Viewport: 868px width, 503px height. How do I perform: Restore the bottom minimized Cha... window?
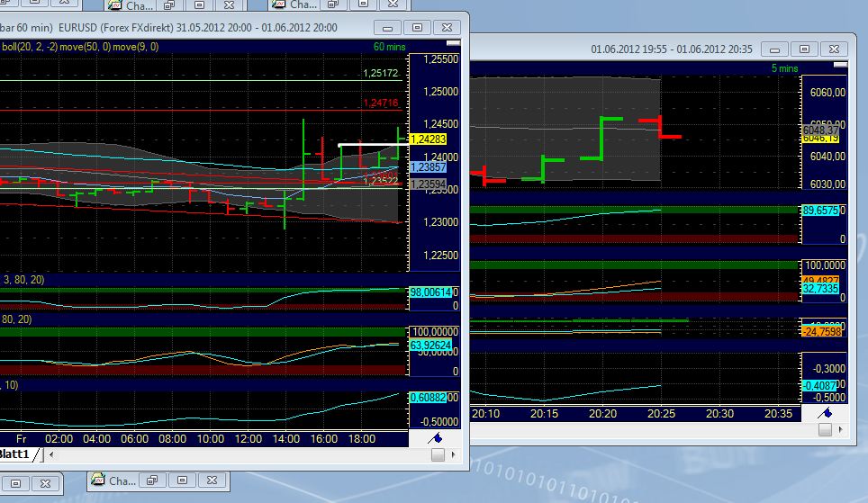point(152,481)
